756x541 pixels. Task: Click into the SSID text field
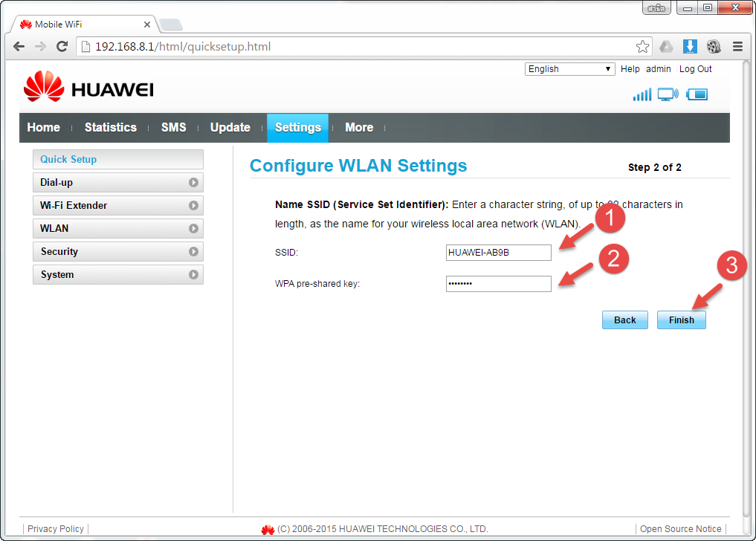498,253
